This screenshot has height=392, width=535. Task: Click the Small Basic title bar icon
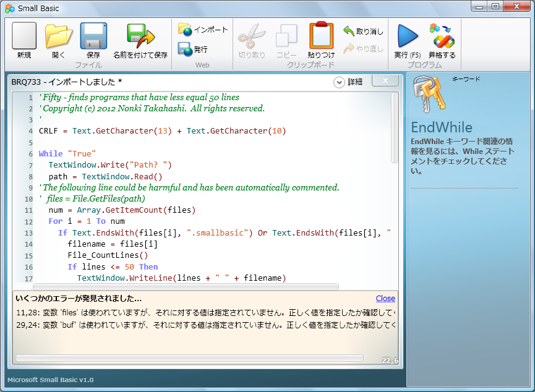[x=10, y=9]
